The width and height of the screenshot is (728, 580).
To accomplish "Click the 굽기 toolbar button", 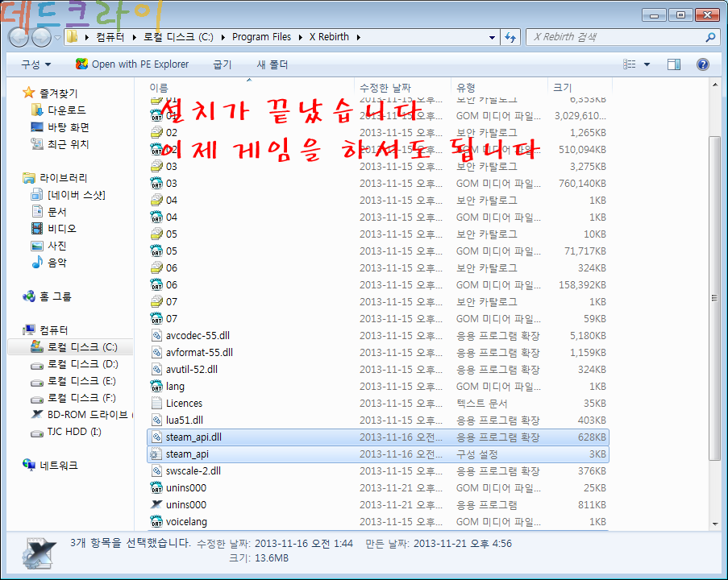I will point(222,64).
